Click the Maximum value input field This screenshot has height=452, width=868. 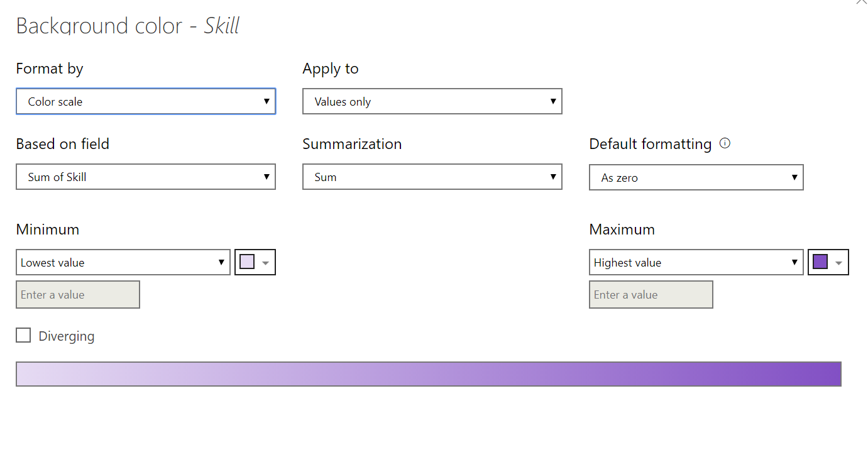click(651, 294)
